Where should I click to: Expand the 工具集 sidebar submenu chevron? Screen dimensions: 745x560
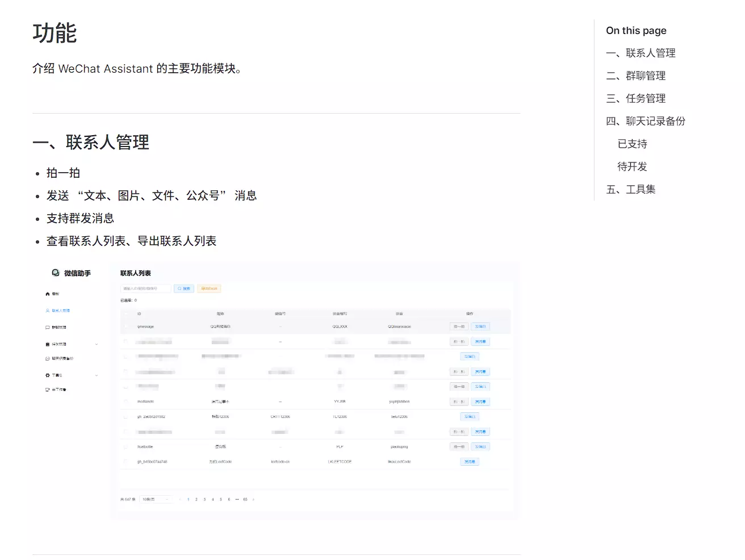point(97,375)
